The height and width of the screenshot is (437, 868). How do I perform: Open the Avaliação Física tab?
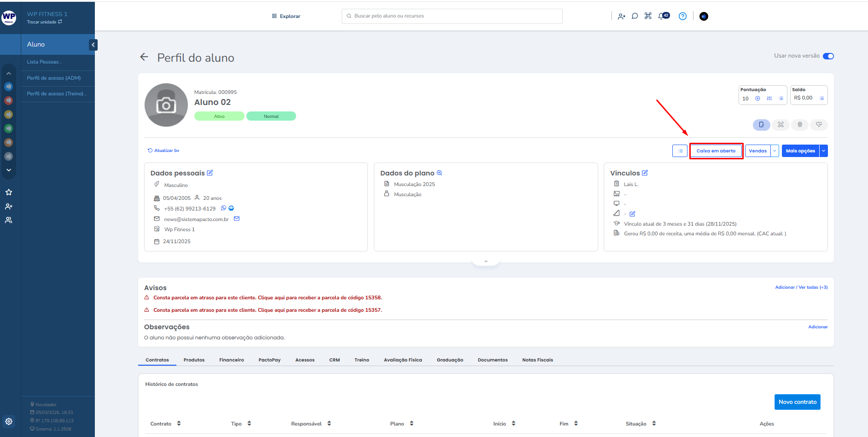402,360
